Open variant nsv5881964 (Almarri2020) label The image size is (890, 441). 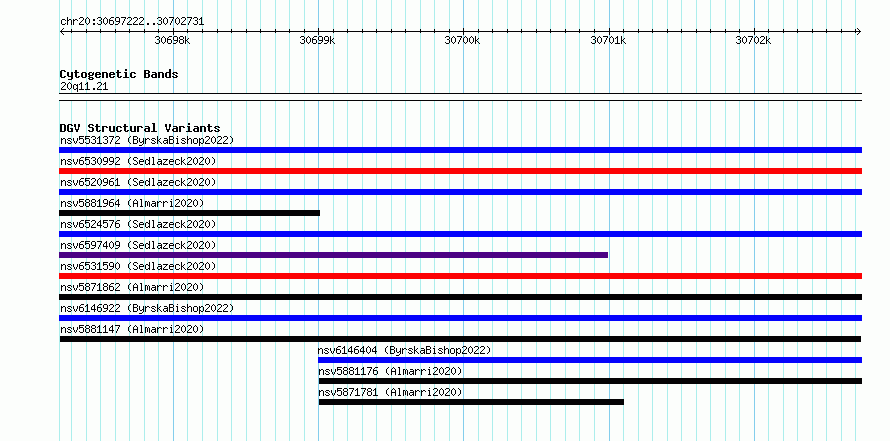(x=132, y=203)
